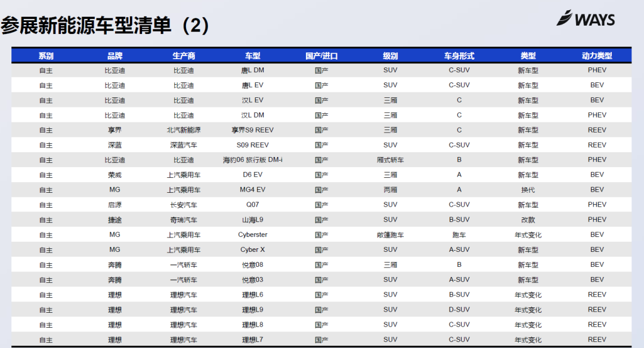
Task: Click the 国产/进口 column header
Action: click(x=321, y=56)
